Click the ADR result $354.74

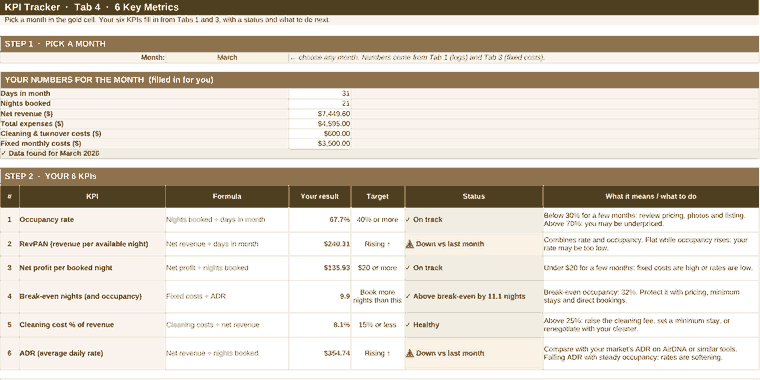pyautogui.click(x=320, y=353)
